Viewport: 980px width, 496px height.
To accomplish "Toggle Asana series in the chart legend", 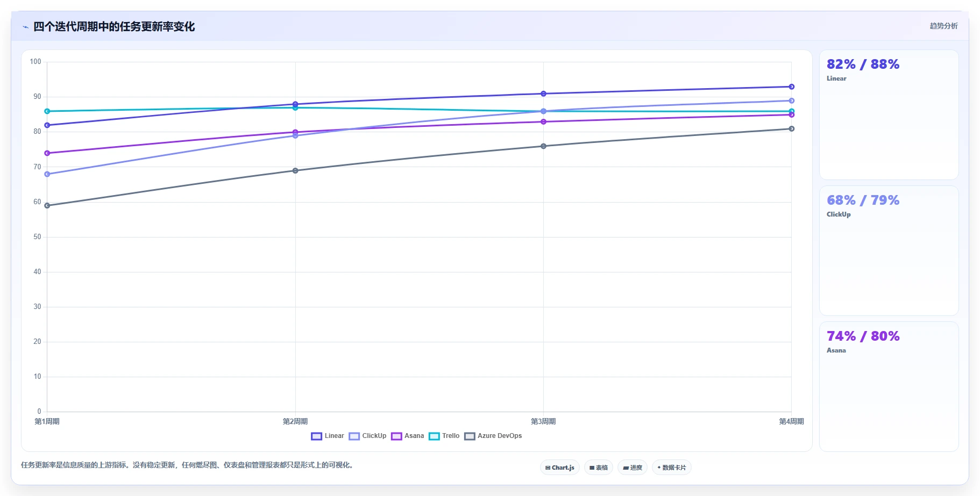I will [x=408, y=436].
